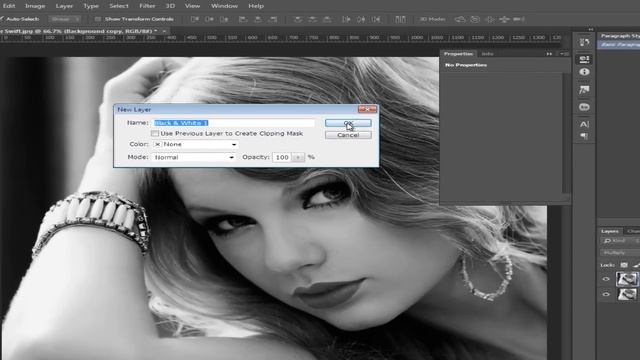Hide the bottom layer via eye icon
640x360 pixels.
point(606,294)
